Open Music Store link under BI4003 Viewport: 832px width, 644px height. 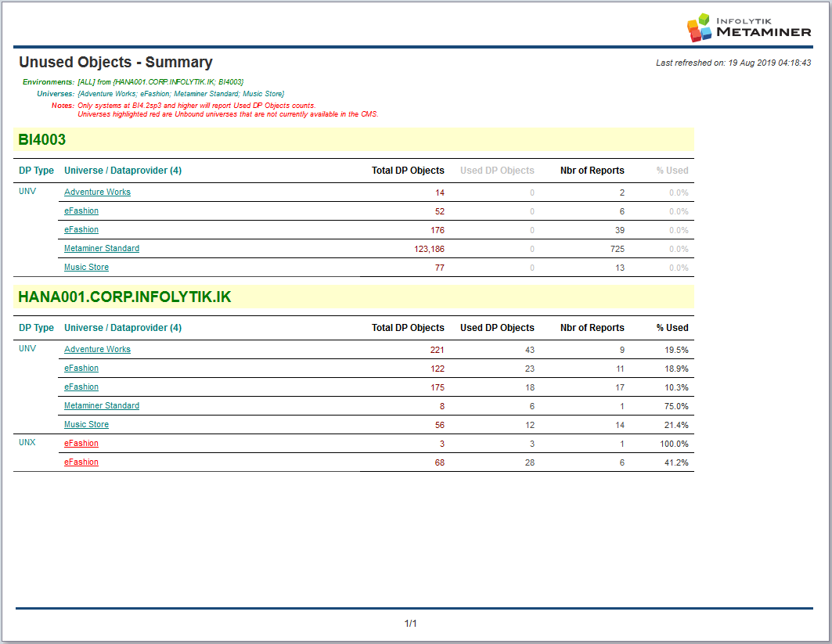point(86,267)
